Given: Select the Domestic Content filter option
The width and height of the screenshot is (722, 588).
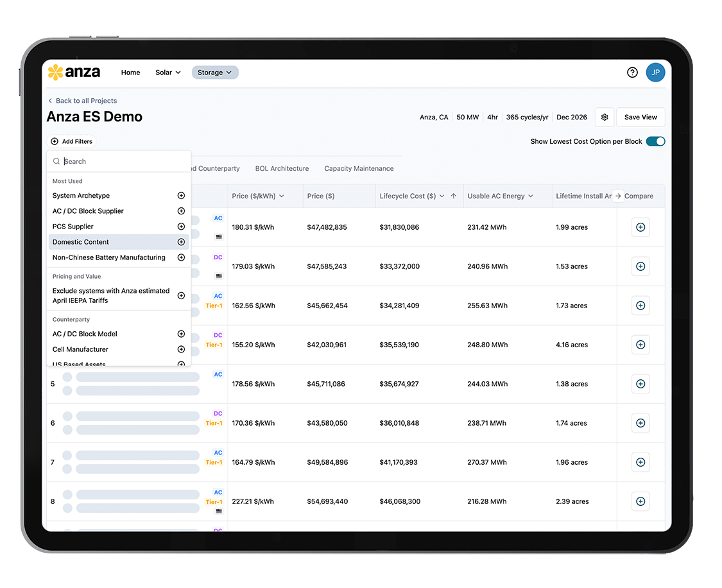Looking at the screenshot, I should pos(118,242).
